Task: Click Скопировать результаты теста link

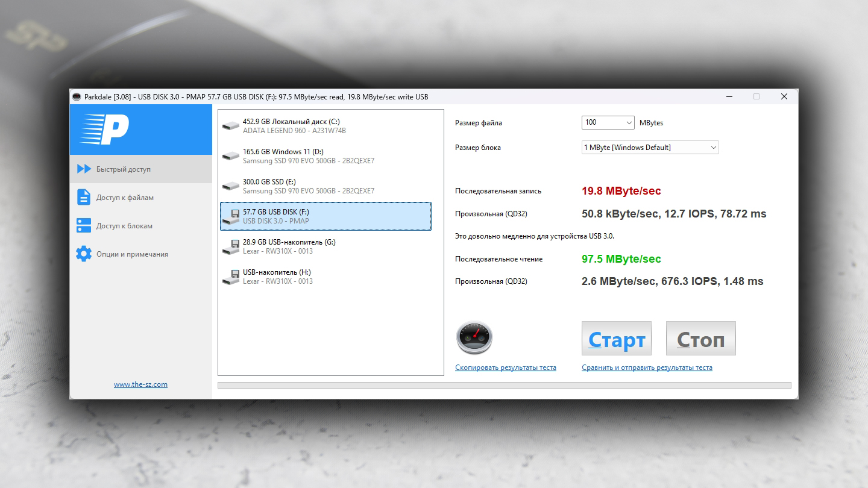Action: 506,368
